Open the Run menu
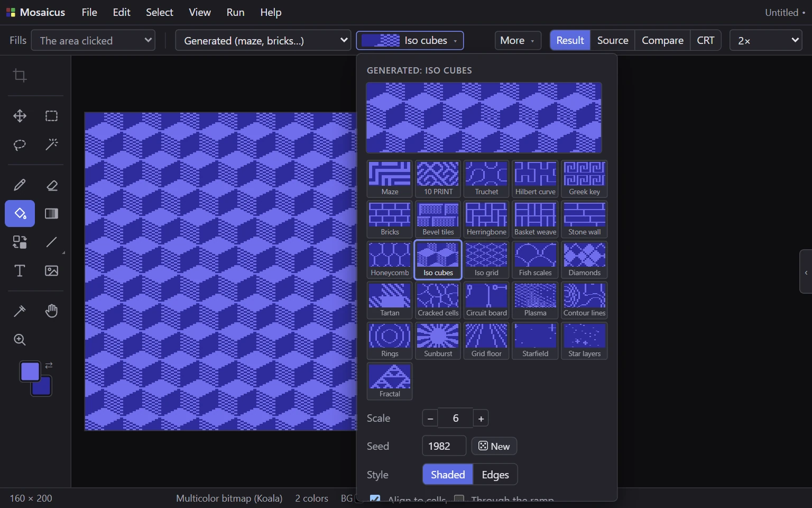Image resolution: width=812 pixels, height=508 pixels. pyautogui.click(x=235, y=12)
